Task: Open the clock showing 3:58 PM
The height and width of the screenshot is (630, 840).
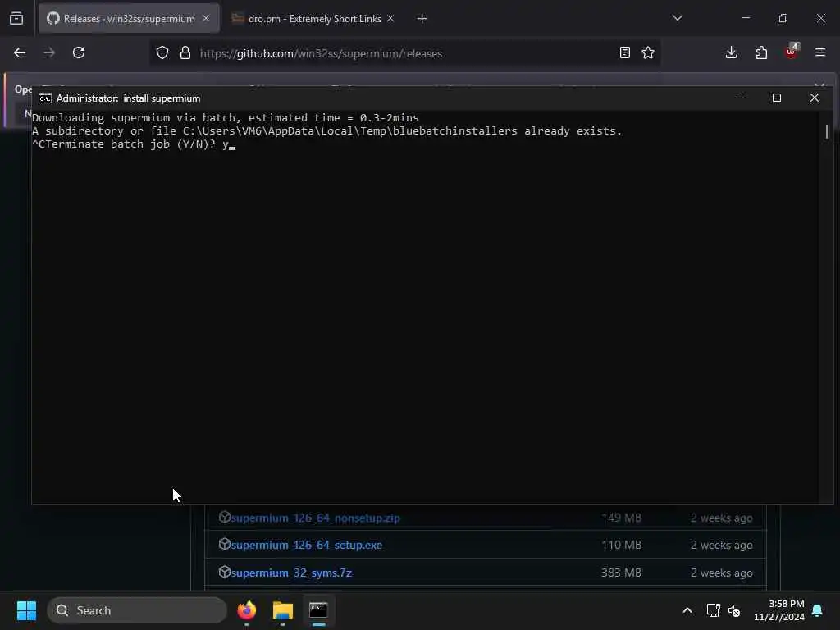Action: pos(779,610)
